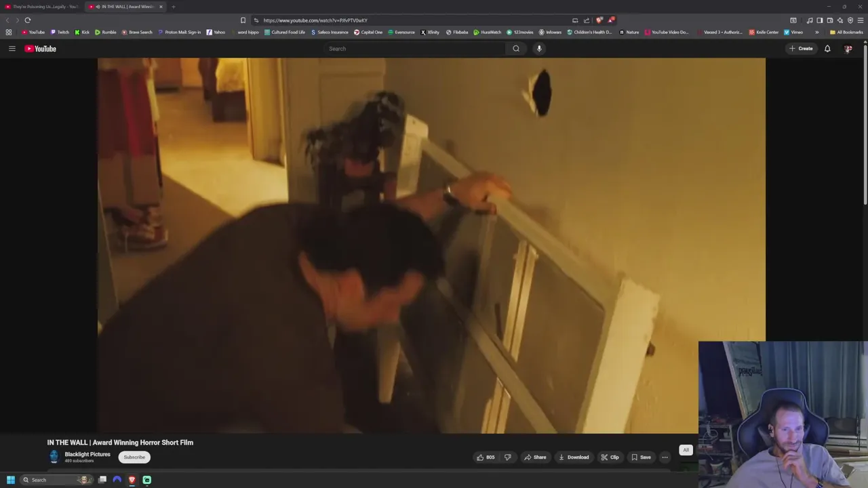Viewport: 868px width, 488px height.
Task: Click the Create button
Action: point(801,48)
